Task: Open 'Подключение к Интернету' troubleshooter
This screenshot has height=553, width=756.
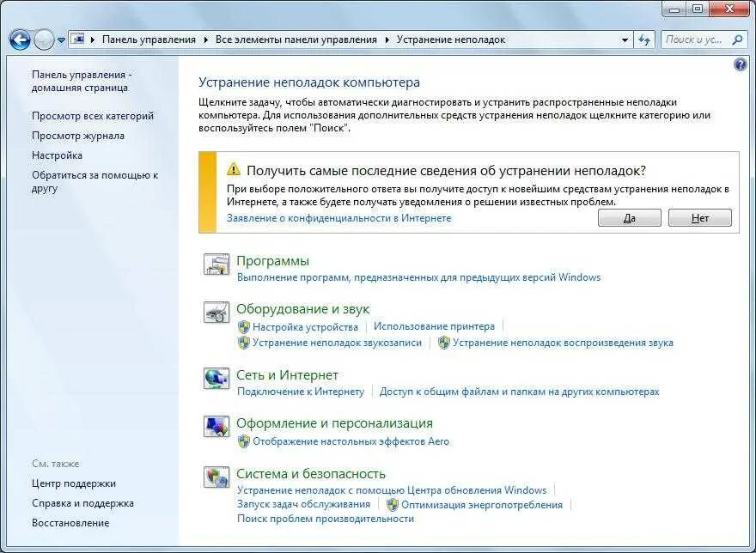Action: point(301,392)
